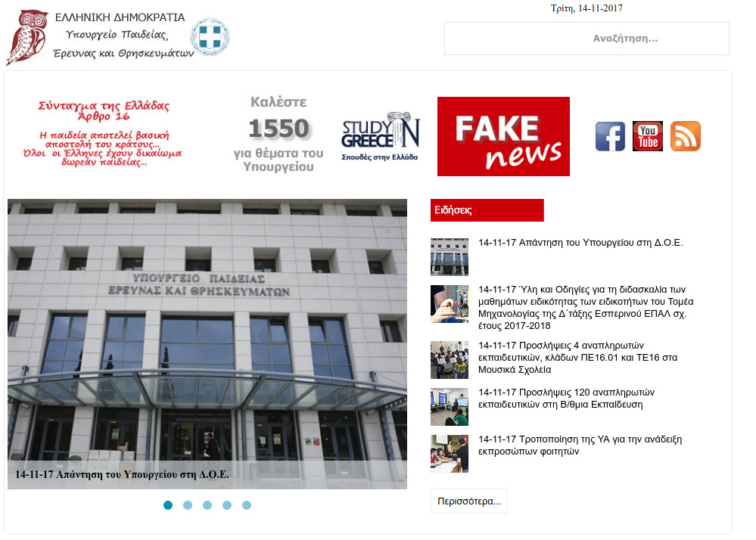756x540 pixels.
Task: Open the red FAKE news banner
Action: pos(503,136)
